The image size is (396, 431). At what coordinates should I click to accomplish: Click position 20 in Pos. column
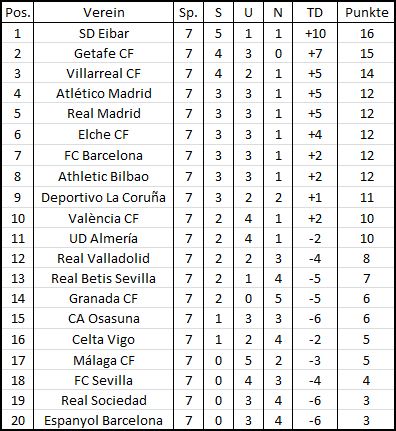(x=18, y=420)
